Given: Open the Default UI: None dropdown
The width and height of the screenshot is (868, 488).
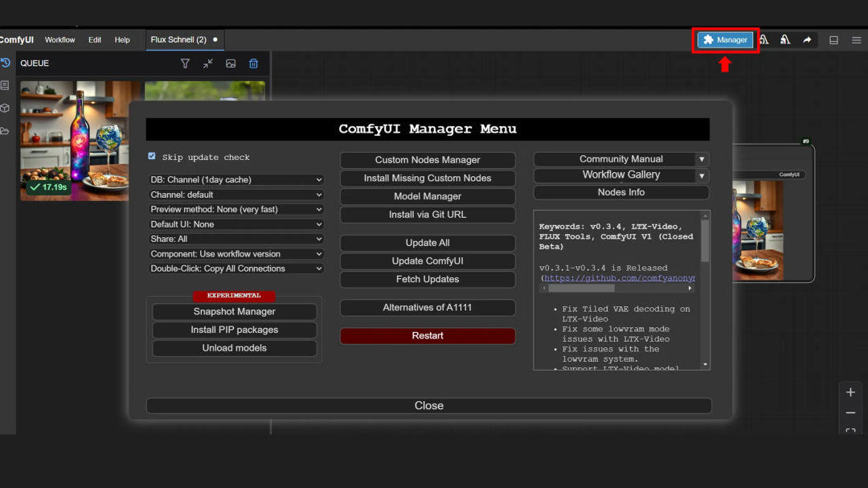Looking at the screenshot, I should [235, 224].
